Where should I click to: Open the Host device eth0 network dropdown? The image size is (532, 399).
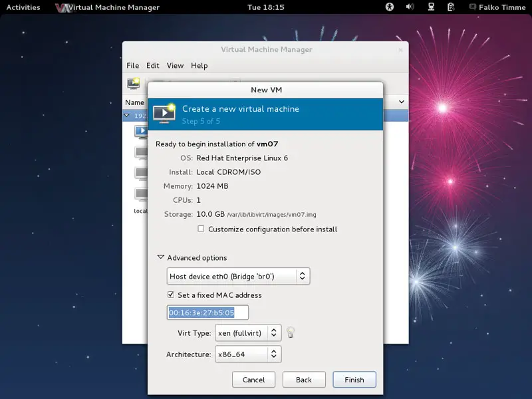pyautogui.click(x=238, y=276)
